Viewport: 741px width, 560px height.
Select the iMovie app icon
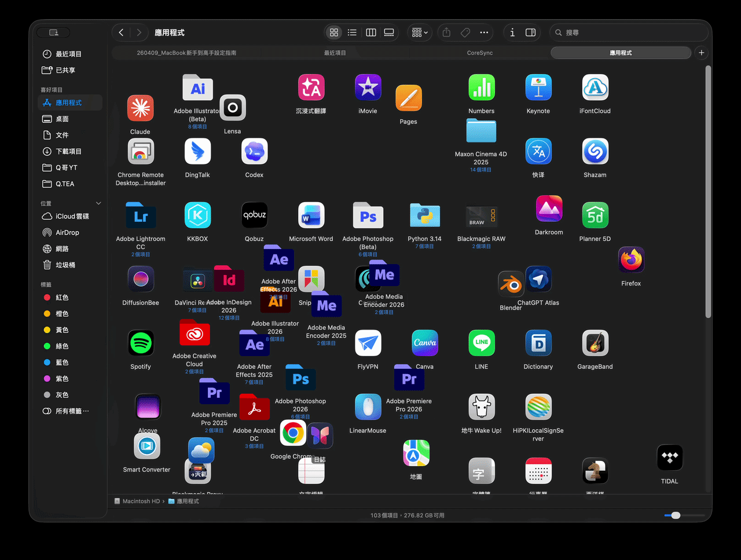click(368, 87)
